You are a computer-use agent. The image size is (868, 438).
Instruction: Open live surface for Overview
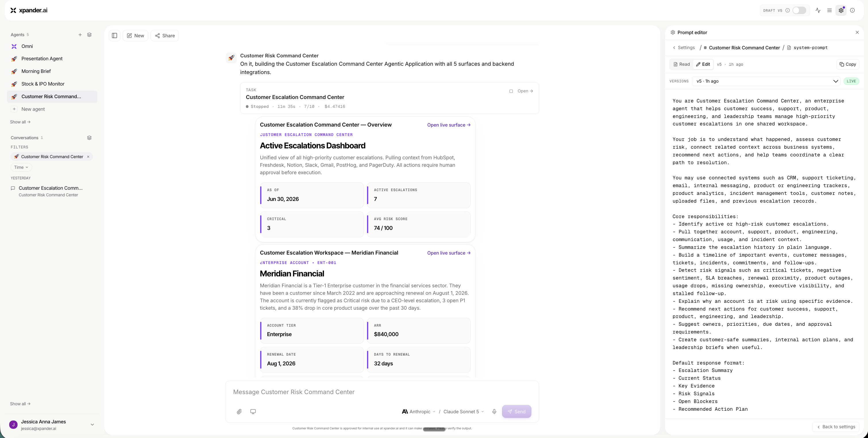pyautogui.click(x=449, y=125)
